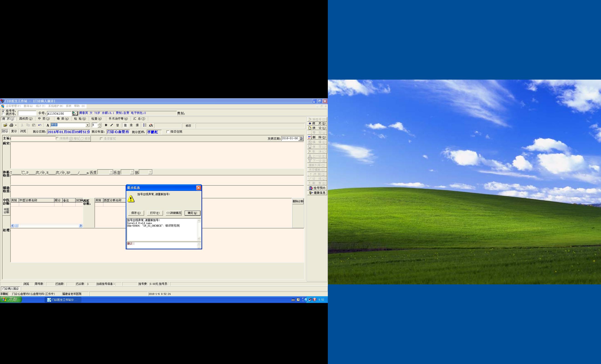Click the undo arrow icon
Screen dimensions: 601x364
(40, 125)
